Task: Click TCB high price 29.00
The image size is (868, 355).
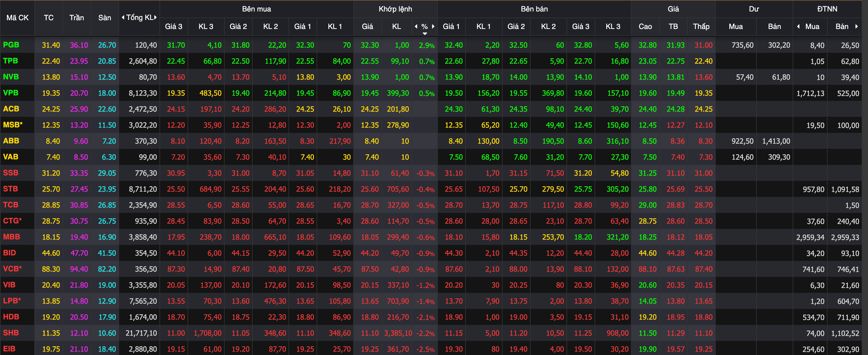Action: tap(647, 205)
